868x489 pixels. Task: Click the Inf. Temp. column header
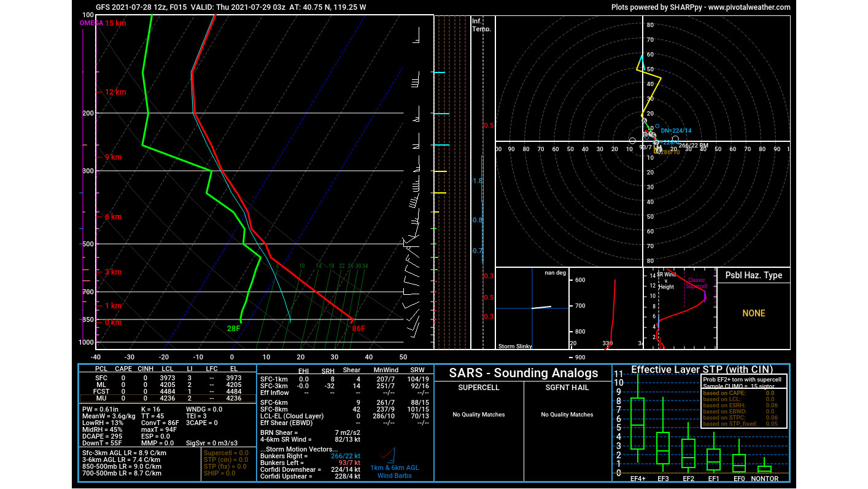click(x=482, y=25)
